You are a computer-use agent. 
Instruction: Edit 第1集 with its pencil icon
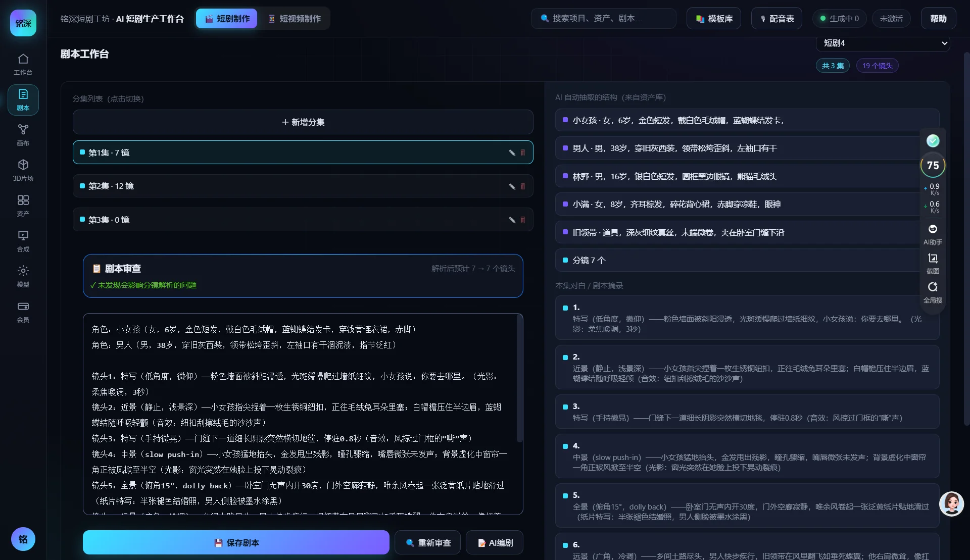[512, 152]
